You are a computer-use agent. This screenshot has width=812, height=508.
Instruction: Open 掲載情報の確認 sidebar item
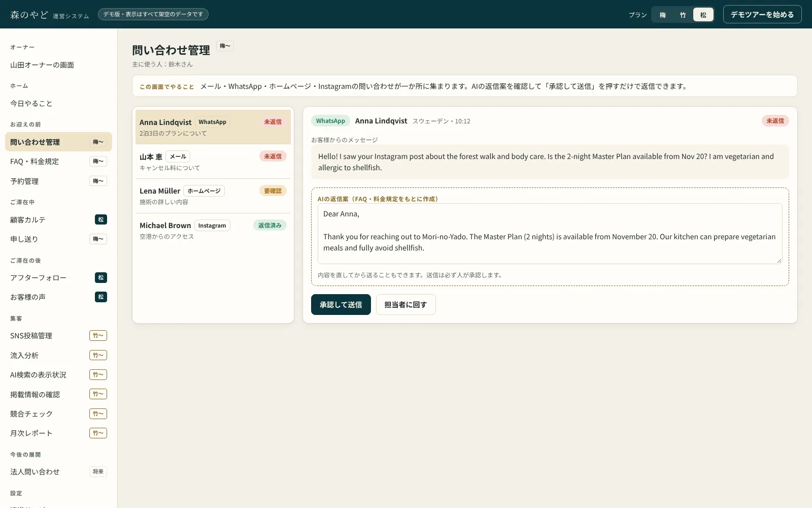tap(58, 394)
